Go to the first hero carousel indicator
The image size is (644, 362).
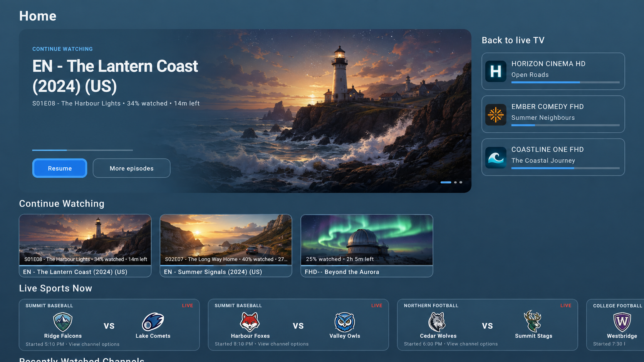[446, 182]
